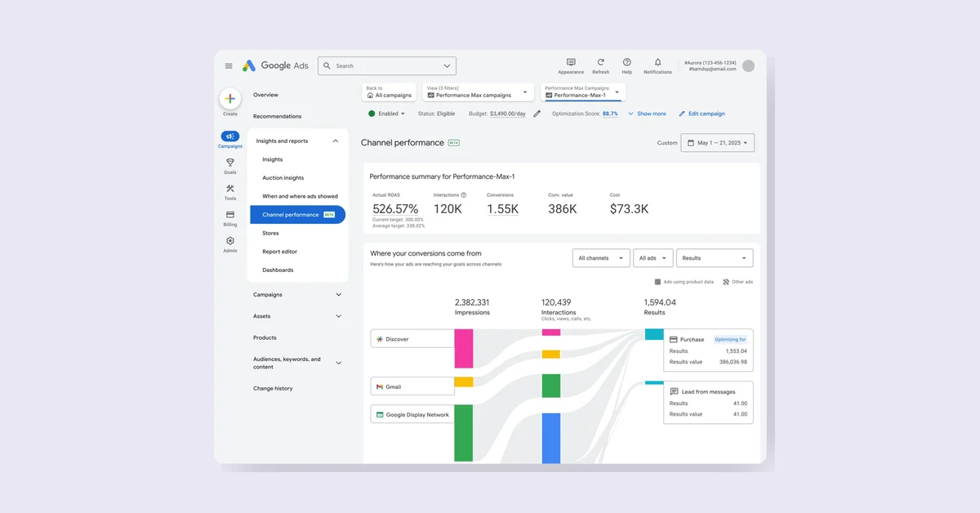
Task: Click the pink Discover impressions bar
Action: [x=464, y=349]
